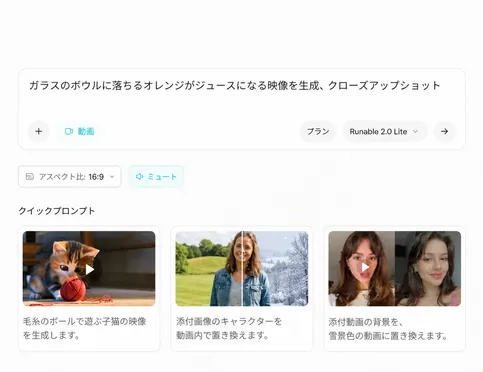Submit prompt with the arrow send button
This screenshot has height=372, width=483.
444,131
